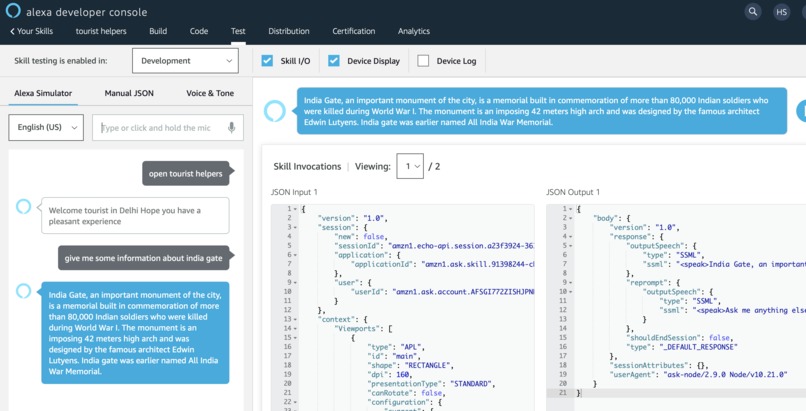Click the top blue India Gate response banner

click(542, 111)
